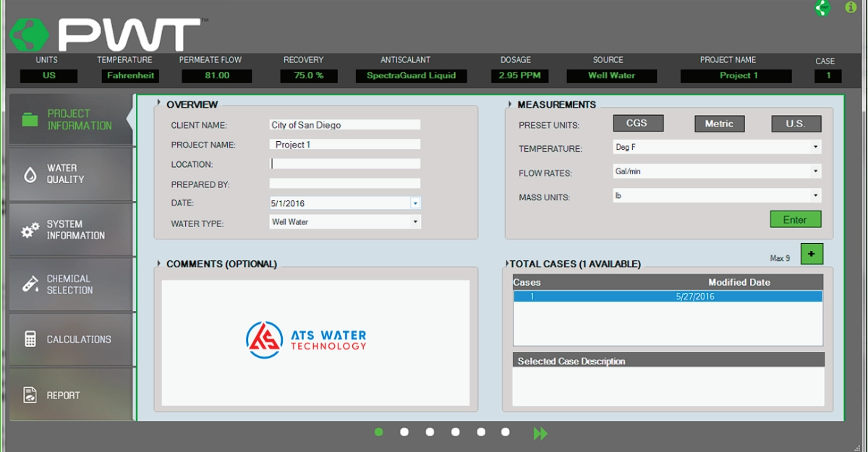Open the Report document icon
Viewport: 868px width, 452px height.
coord(30,395)
